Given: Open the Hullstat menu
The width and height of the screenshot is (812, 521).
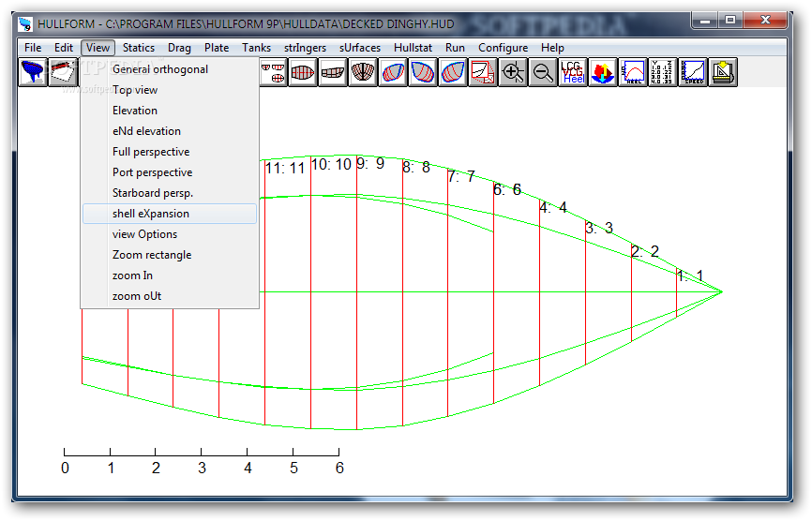Looking at the screenshot, I should (413, 48).
